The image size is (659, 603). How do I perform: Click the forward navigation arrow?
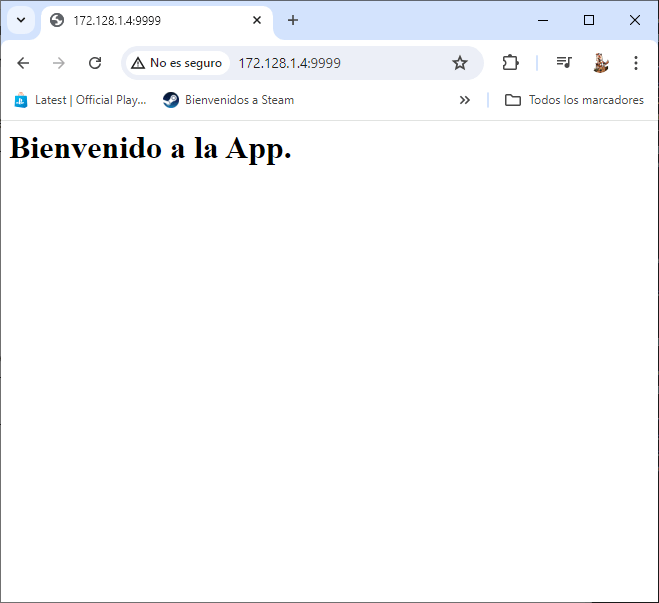59,63
